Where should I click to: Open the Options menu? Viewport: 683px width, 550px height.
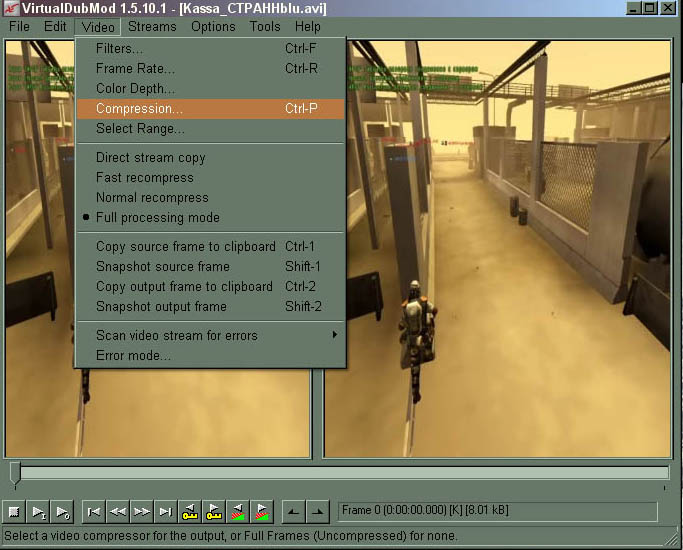tap(213, 27)
